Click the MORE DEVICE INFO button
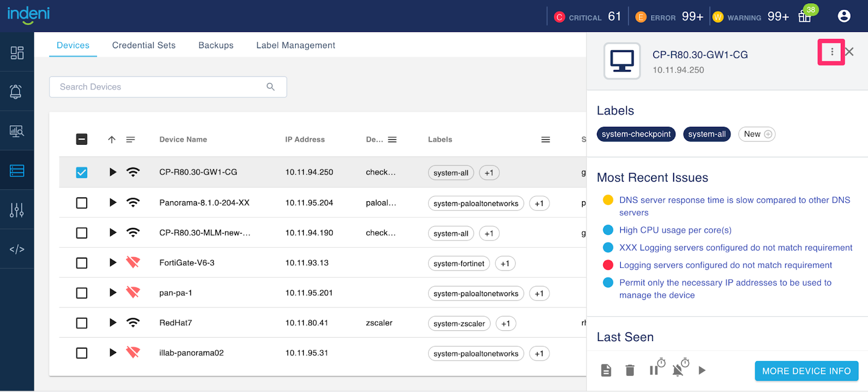 coord(807,371)
